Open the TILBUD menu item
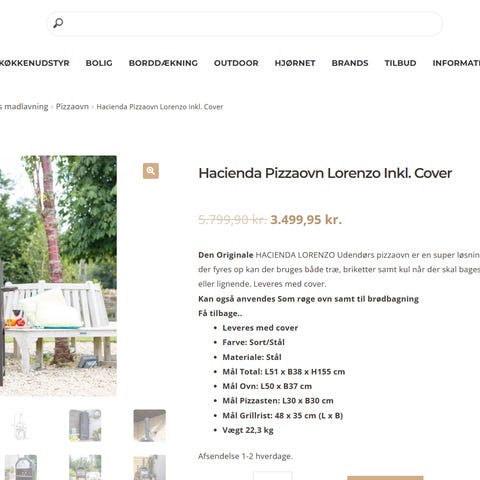This screenshot has width=480, height=480. (400, 63)
